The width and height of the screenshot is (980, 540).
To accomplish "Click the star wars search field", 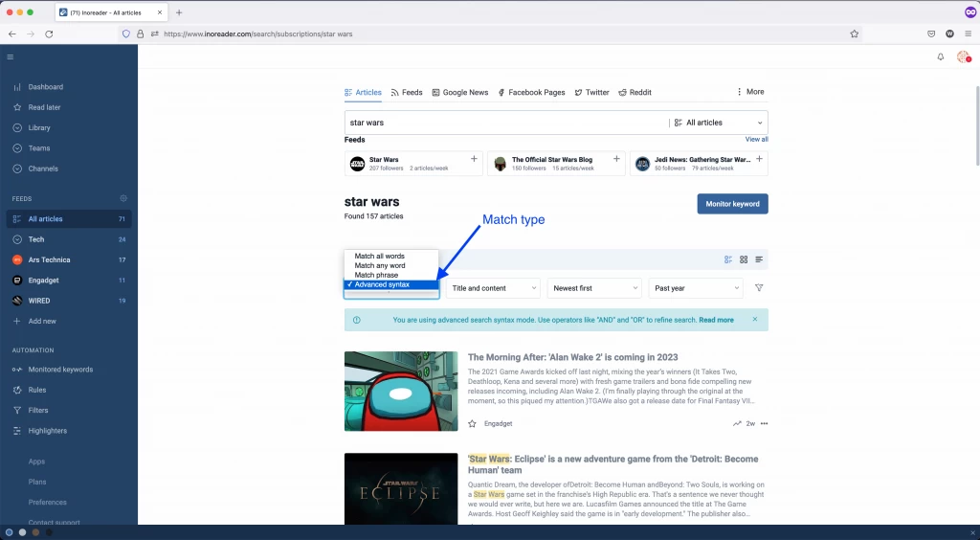I will pyautogui.click(x=506, y=123).
